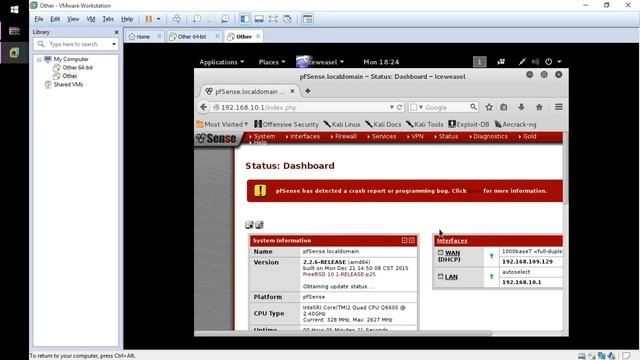
Task: Toggle the thumbnail bar view icon
Action: pyautogui.click(x=259, y=19)
